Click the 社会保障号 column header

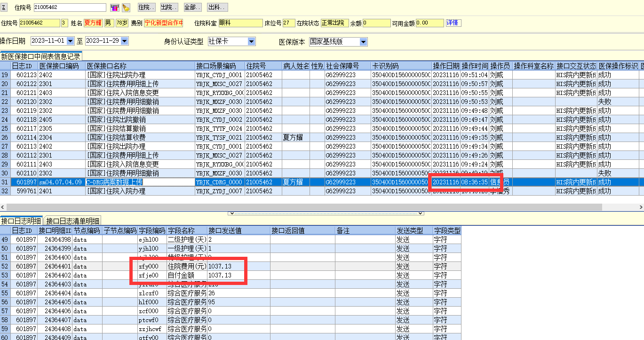pyautogui.click(x=348, y=66)
